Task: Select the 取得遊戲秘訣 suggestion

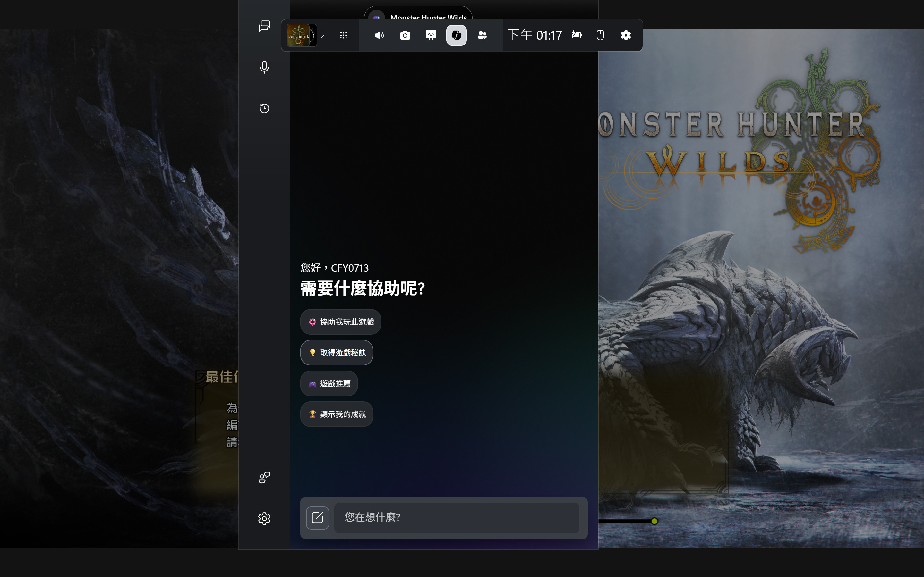Action: 337,353
